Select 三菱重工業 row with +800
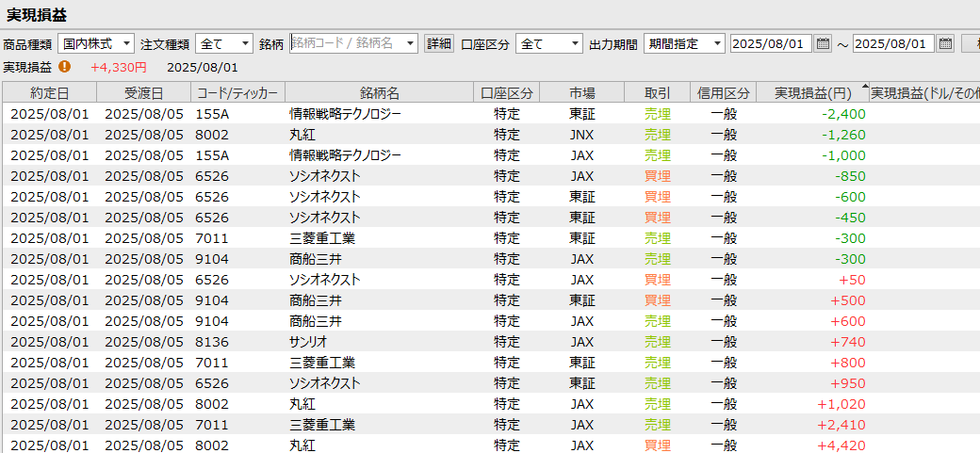 click(490, 362)
